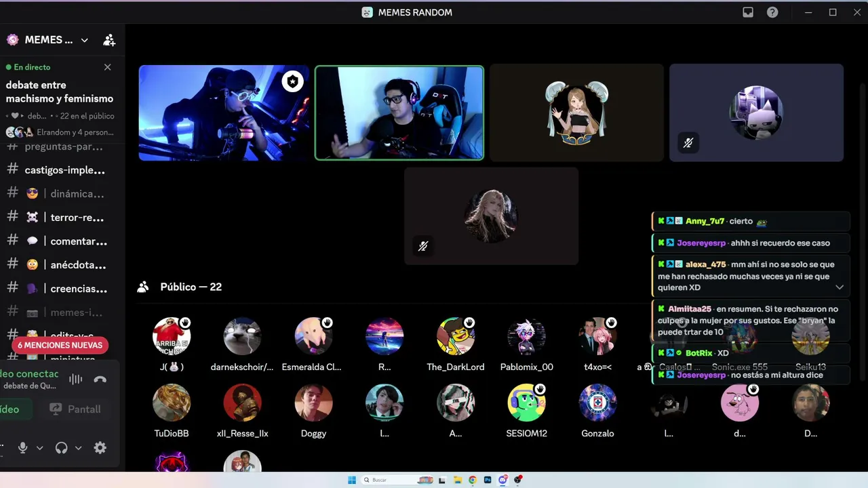Open the Windows Start menu

(x=352, y=480)
